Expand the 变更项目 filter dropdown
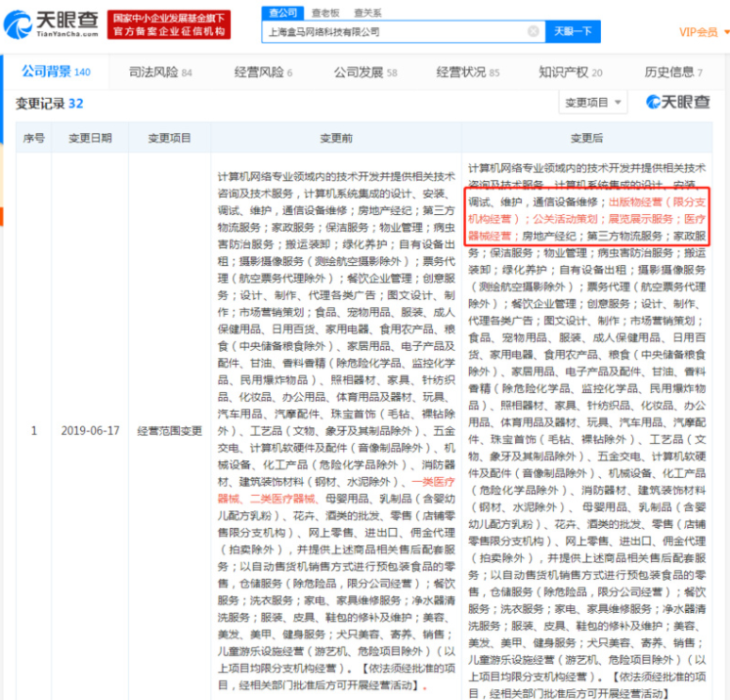This screenshot has width=730, height=700. point(592,103)
